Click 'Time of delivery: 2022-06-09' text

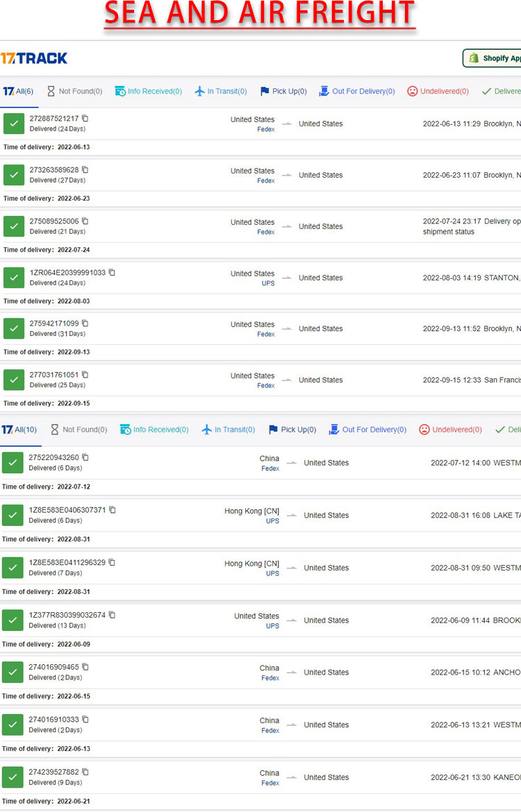click(x=46, y=644)
